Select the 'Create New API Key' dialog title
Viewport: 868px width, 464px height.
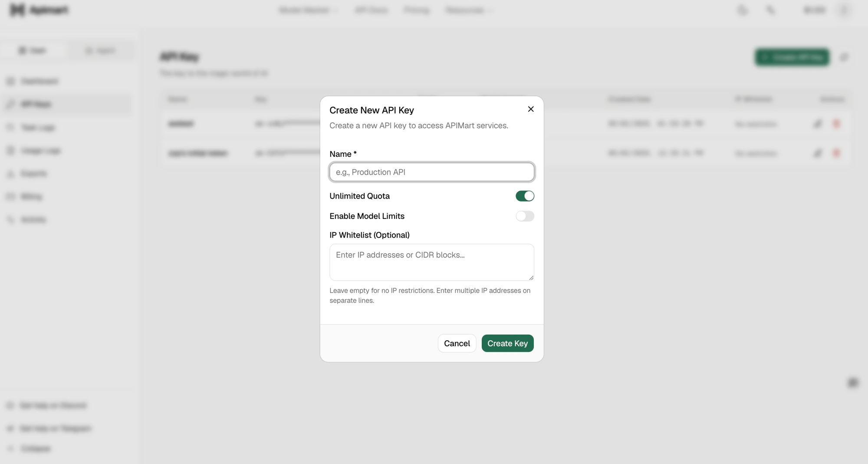(x=372, y=110)
